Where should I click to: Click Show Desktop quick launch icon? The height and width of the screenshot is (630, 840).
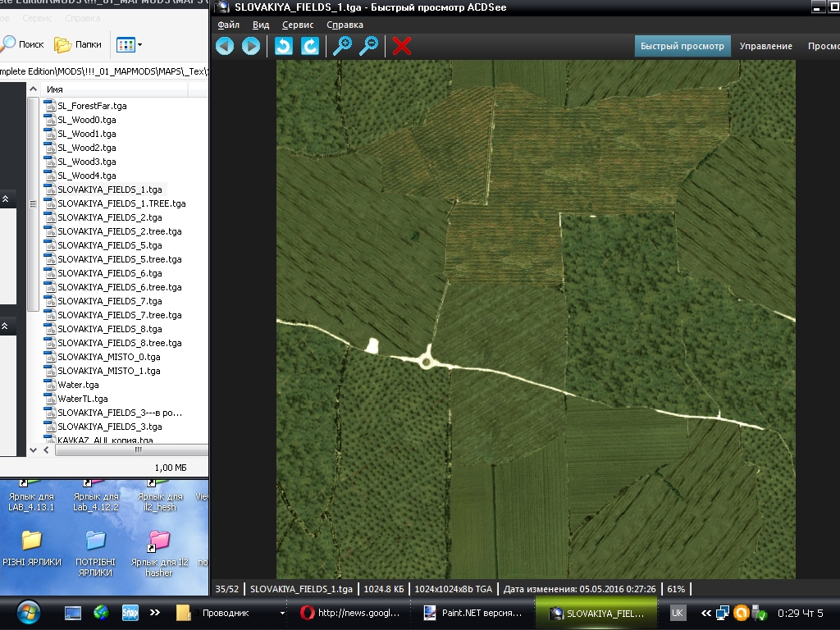coord(72,613)
